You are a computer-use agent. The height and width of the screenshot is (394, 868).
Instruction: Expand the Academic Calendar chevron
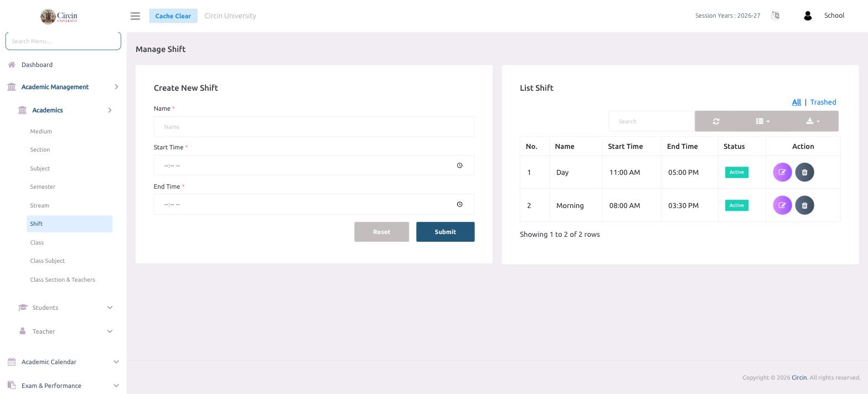click(x=116, y=362)
